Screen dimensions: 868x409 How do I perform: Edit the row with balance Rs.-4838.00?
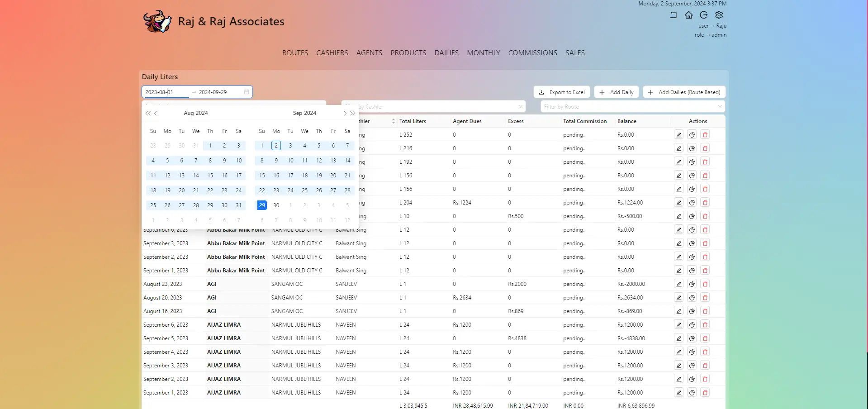[x=679, y=338]
